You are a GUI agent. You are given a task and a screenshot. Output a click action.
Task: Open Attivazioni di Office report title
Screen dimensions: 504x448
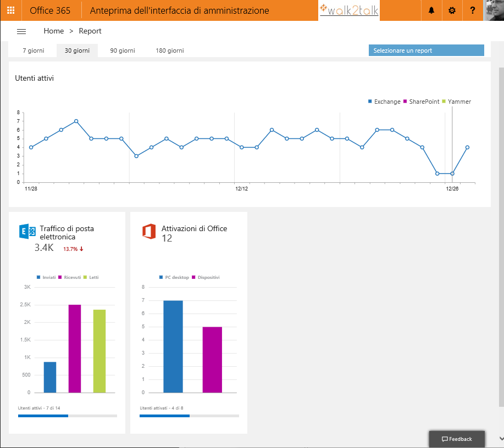click(194, 228)
